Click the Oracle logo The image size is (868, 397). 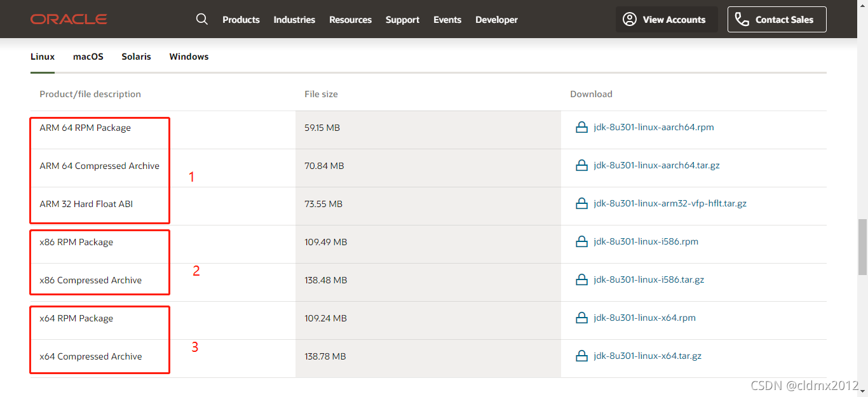[x=69, y=20]
